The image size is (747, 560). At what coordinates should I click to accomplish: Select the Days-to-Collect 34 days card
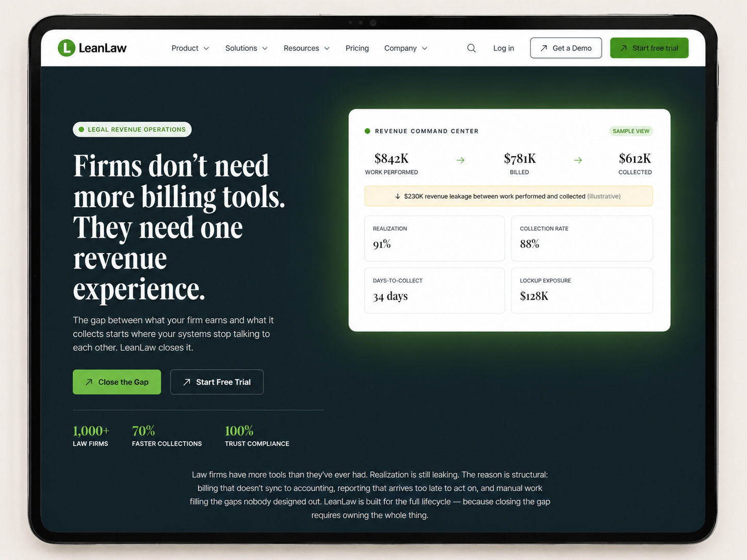pyautogui.click(x=434, y=290)
